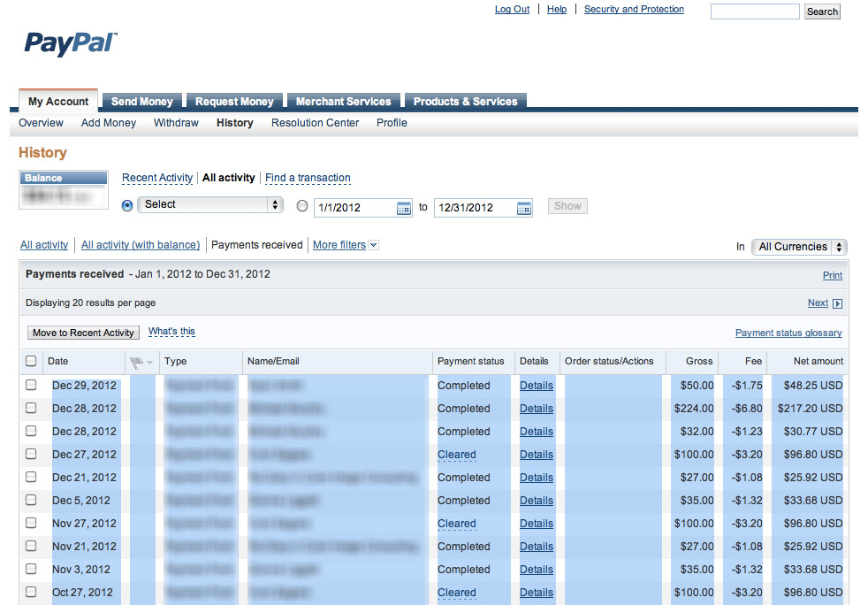Open the Profile submenu item
Screen dimensions: 868x605
click(x=392, y=123)
